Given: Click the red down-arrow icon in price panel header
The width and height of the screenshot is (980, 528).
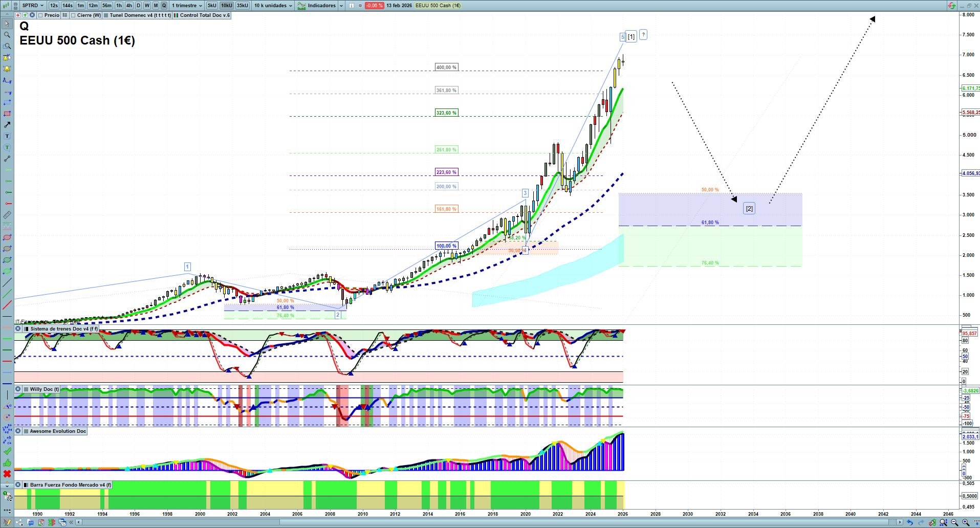Looking at the screenshot, I should pos(18,15).
